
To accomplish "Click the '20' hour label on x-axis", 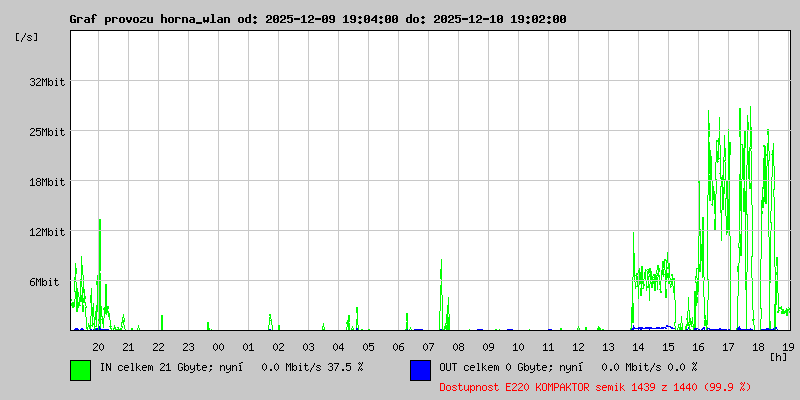I will tap(98, 347).
